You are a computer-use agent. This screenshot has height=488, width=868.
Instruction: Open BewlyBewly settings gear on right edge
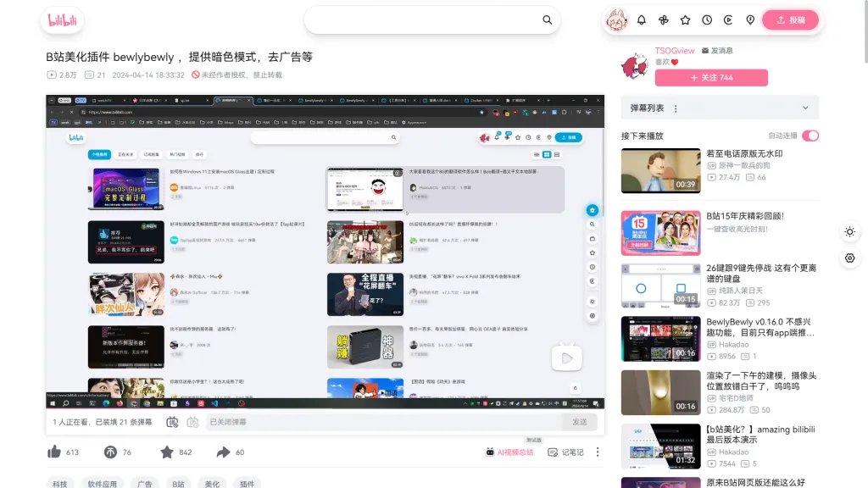849,258
